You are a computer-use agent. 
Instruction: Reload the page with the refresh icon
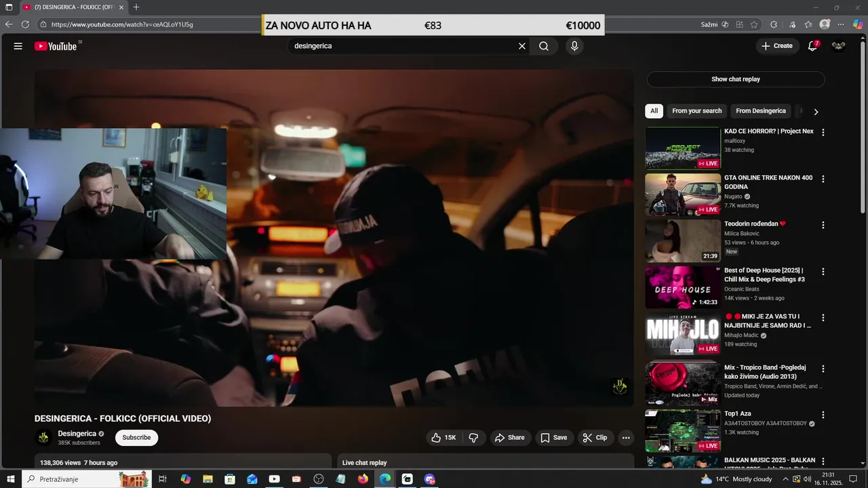[25, 24]
